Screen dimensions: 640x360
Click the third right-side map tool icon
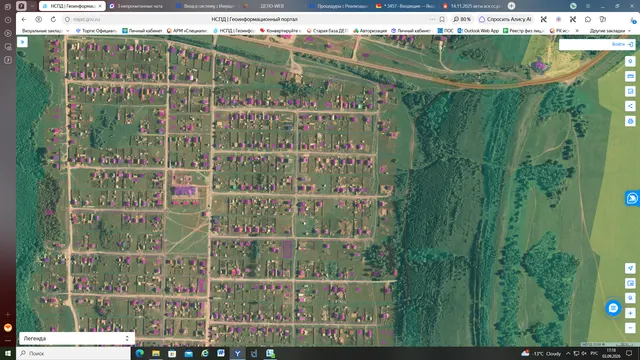pyautogui.click(x=630, y=91)
